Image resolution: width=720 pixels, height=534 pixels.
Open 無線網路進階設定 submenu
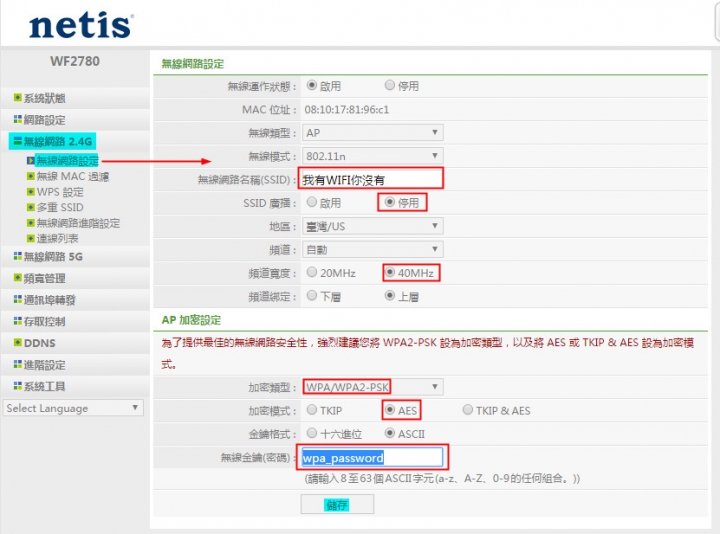(x=78, y=223)
